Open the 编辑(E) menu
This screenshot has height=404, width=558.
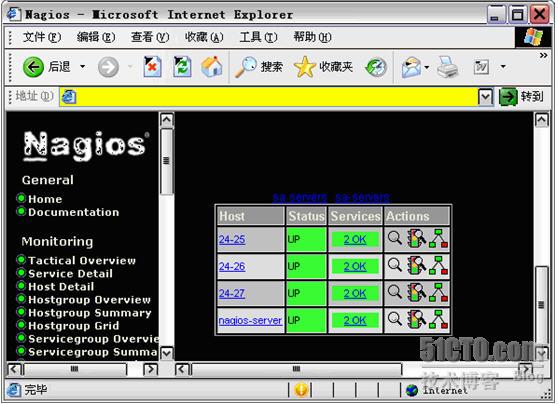tap(96, 37)
